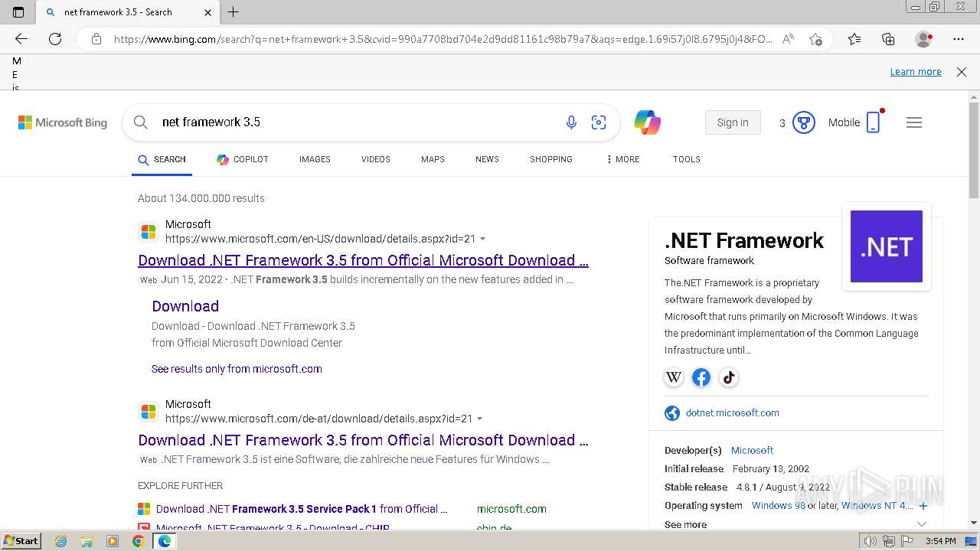The height and width of the screenshot is (551, 980).
Task: Open File Explorer from taskbar
Action: pos(87,541)
